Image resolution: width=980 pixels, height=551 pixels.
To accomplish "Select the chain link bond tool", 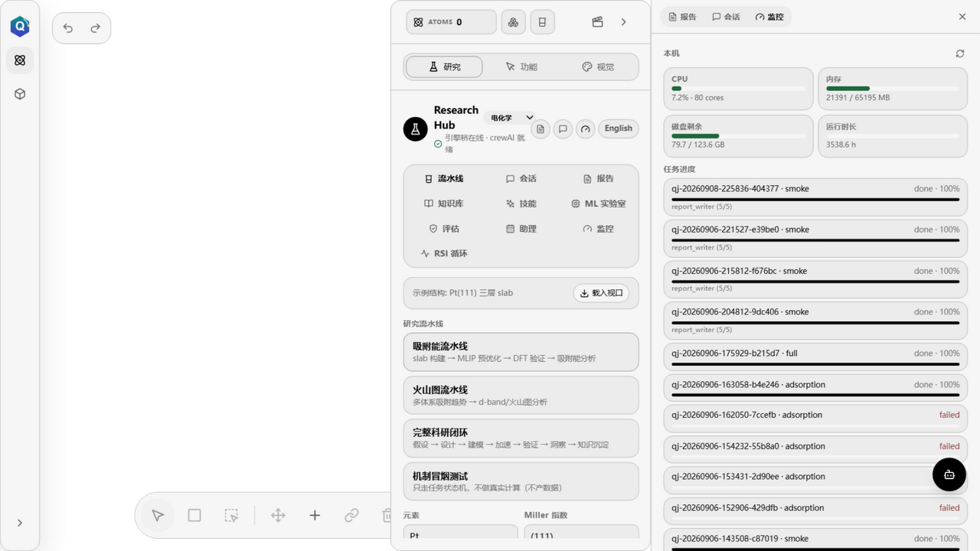I will coord(351,516).
